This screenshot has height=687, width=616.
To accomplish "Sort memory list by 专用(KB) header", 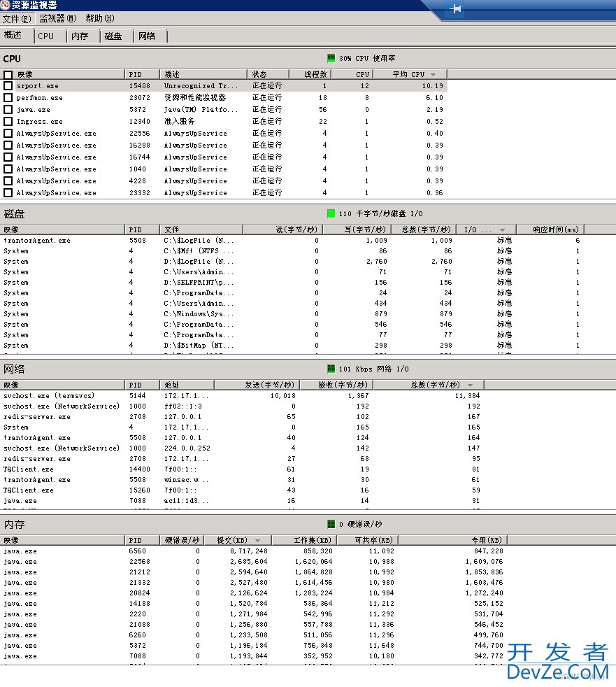I will click(x=452, y=540).
